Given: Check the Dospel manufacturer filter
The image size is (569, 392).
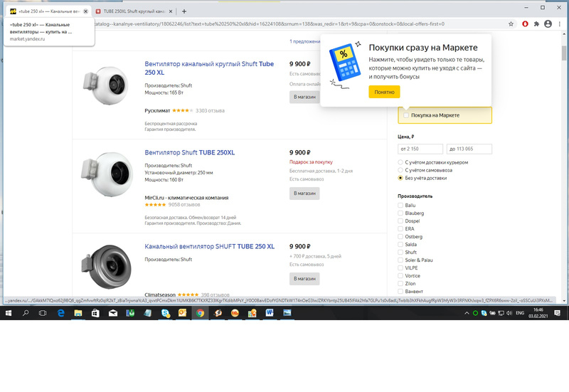Looking at the screenshot, I should (400, 221).
